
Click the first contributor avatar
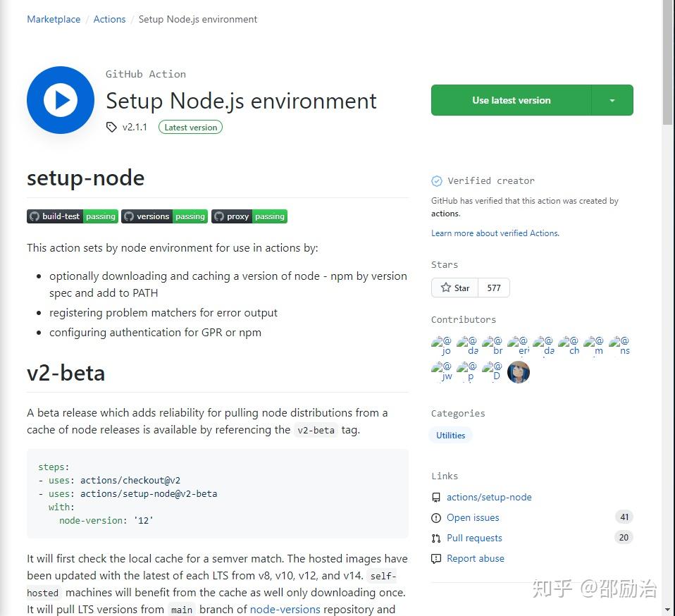[x=441, y=345]
